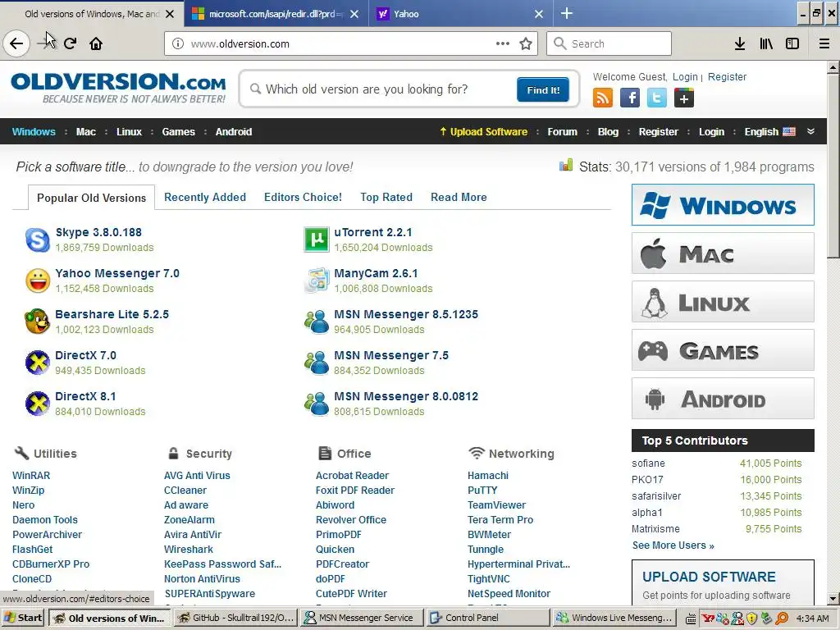840x630 pixels.
Task: Switch to MSN Messenger Service taskbar item
Action: (x=362, y=618)
